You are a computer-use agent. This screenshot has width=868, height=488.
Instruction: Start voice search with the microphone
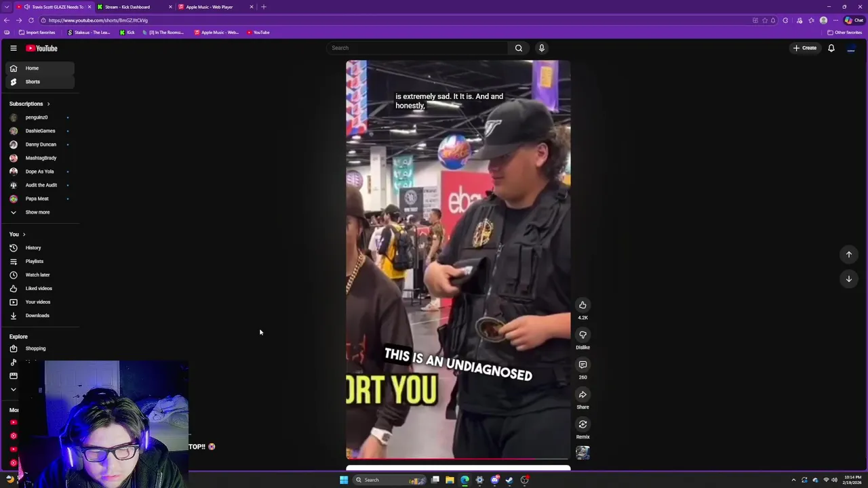(x=541, y=48)
